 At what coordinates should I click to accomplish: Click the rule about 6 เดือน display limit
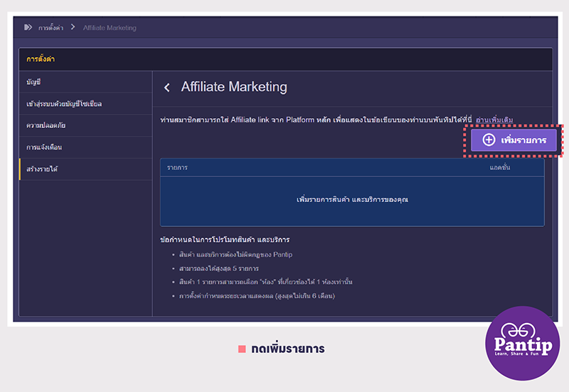(x=257, y=296)
